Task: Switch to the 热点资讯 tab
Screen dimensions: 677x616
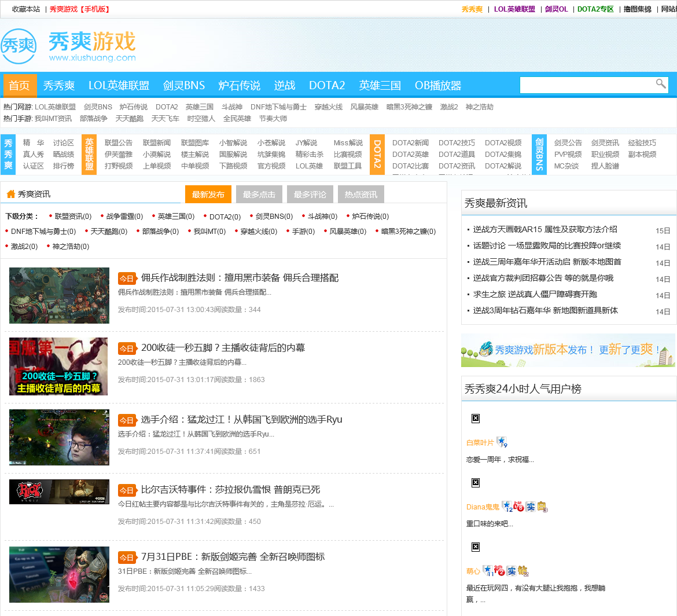Action: pyautogui.click(x=360, y=195)
